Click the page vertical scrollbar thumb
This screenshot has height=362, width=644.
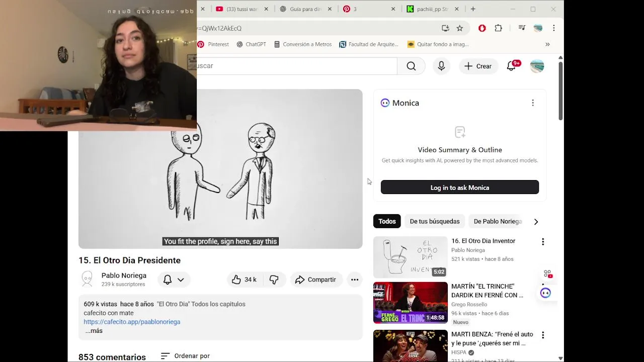click(560, 91)
